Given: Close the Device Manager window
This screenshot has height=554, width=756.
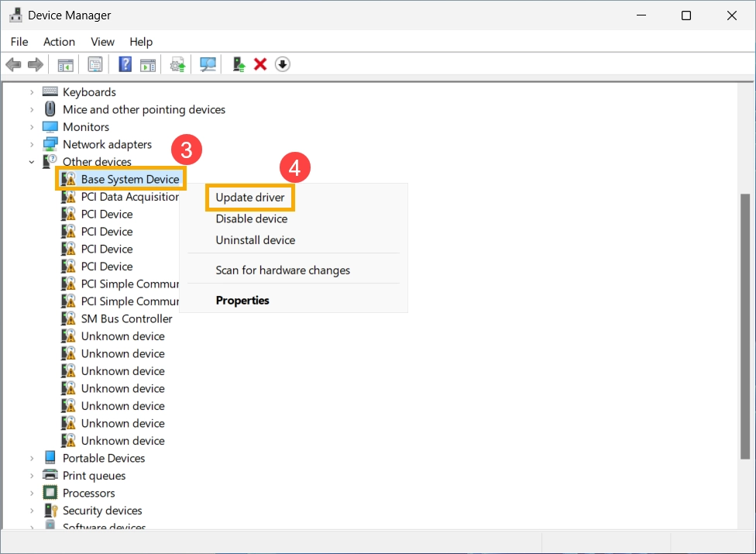Looking at the screenshot, I should 732,15.
